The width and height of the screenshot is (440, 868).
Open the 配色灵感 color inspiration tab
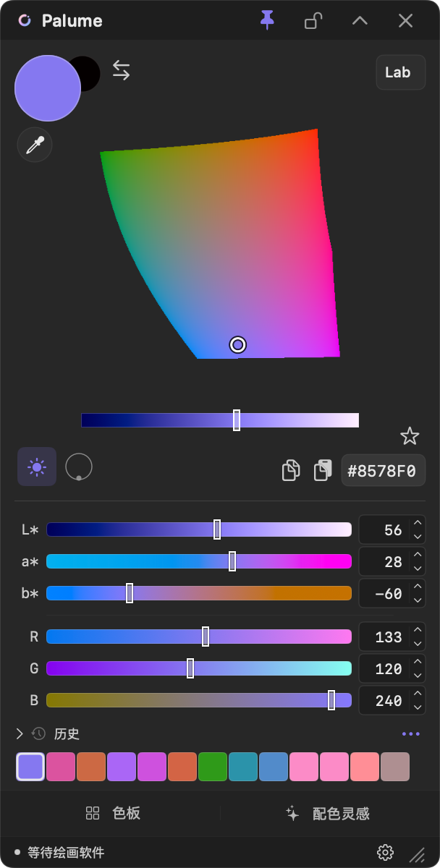pos(329,813)
